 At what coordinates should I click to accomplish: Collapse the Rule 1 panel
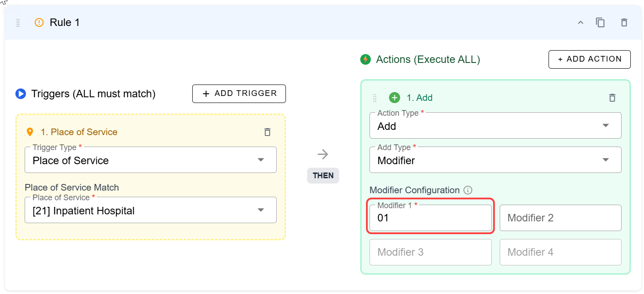point(580,22)
